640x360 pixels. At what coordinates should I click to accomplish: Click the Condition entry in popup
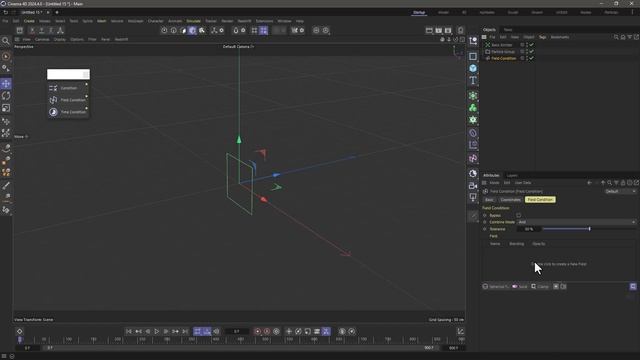[x=68, y=88]
